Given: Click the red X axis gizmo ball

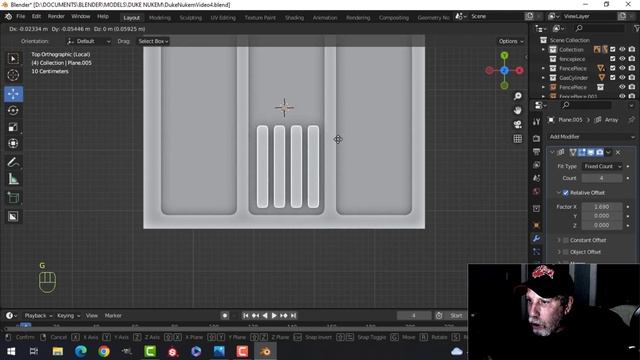Looking at the screenshot, I should tap(519, 71).
